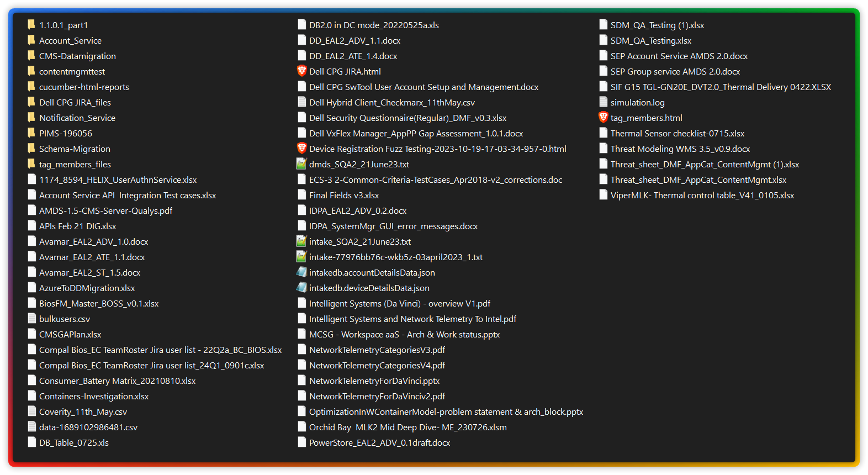Select NetworkTelemetryCategoriesV4.pdf
Image resolution: width=868 pixels, height=475 pixels.
[x=377, y=365]
